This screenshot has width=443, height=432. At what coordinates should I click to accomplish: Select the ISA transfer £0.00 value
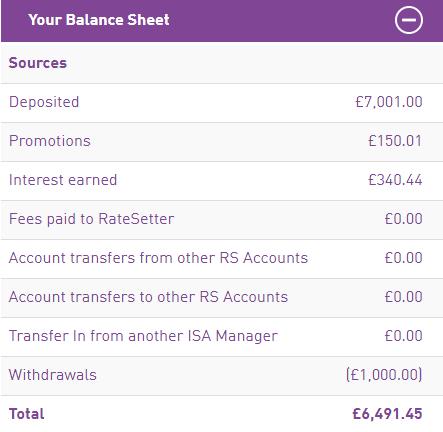tap(404, 336)
